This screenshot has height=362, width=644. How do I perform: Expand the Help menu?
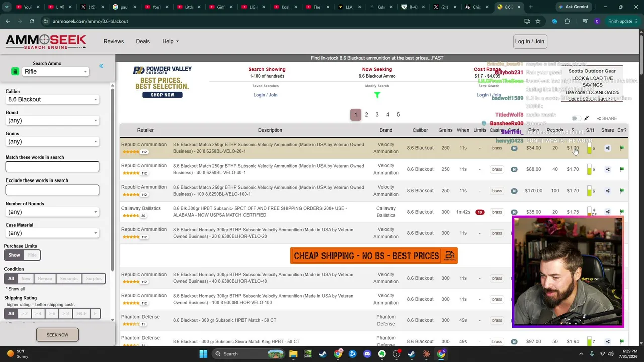(170, 41)
